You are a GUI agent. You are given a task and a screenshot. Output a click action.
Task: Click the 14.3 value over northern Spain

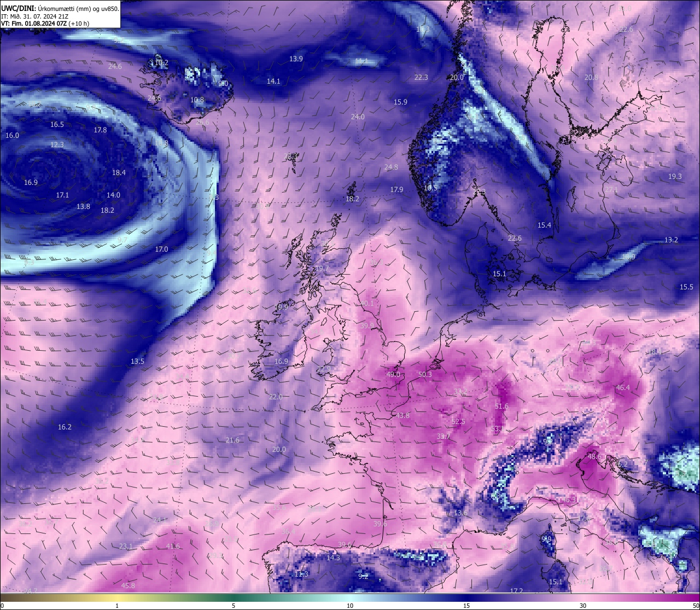(333, 558)
